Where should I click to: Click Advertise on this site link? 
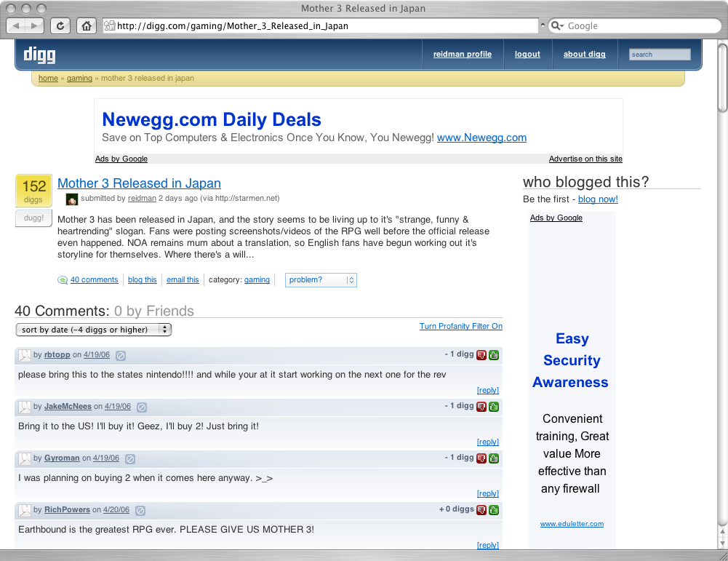(585, 159)
